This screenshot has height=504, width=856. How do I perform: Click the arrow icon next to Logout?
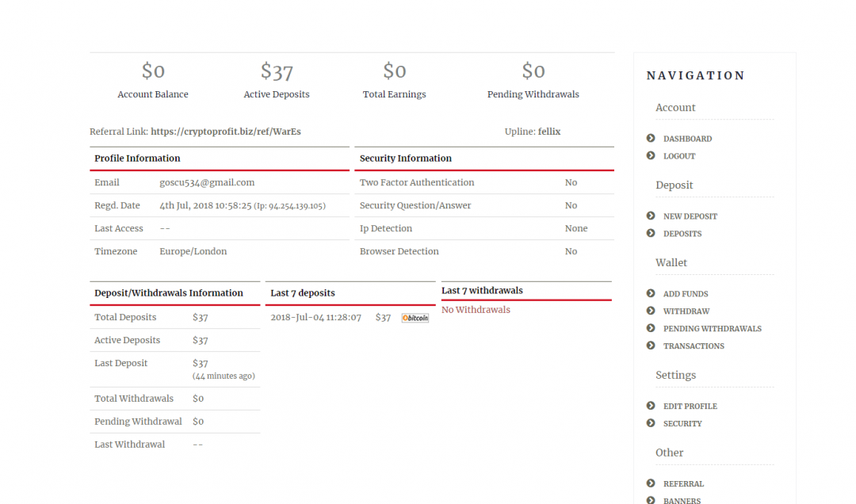[x=651, y=156]
